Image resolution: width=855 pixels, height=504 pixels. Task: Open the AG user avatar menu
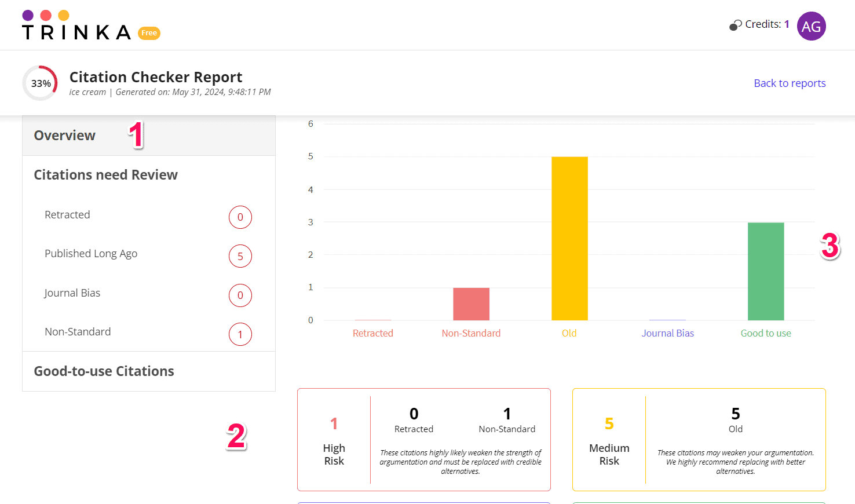click(811, 26)
